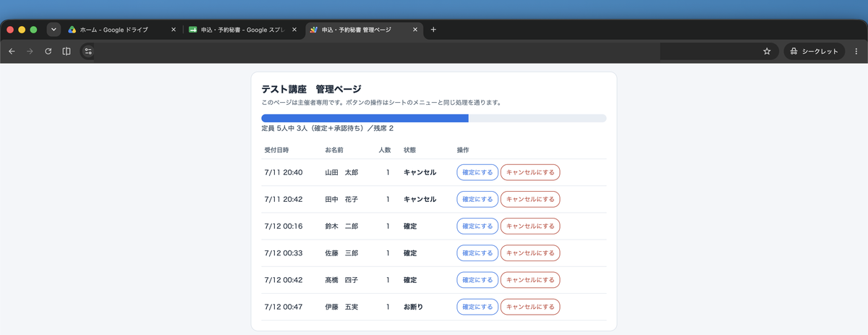Image resolution: width=868 pixels, height=335 pixels.
Task: Click the 受付日時 column header
Action: [276, 150]
